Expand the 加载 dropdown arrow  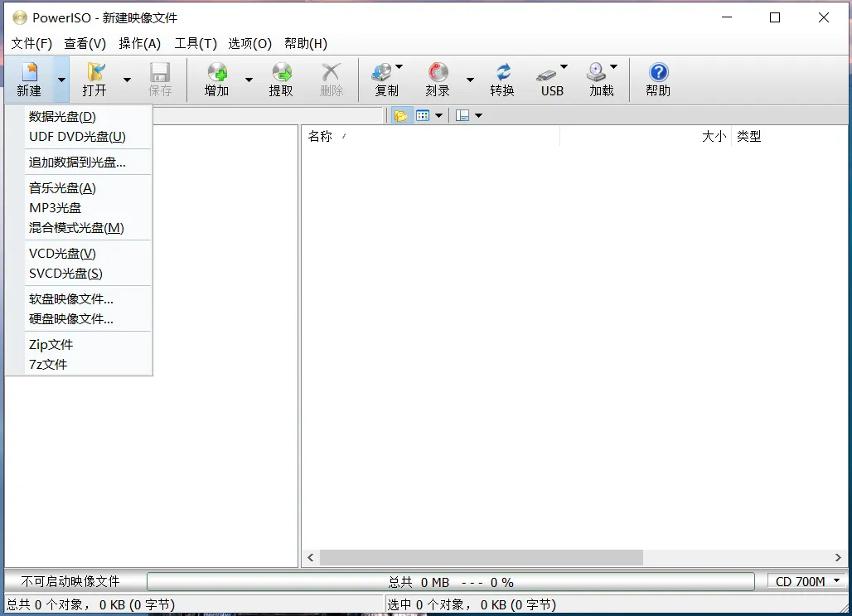pyautogui.click(x=613, y=67)
